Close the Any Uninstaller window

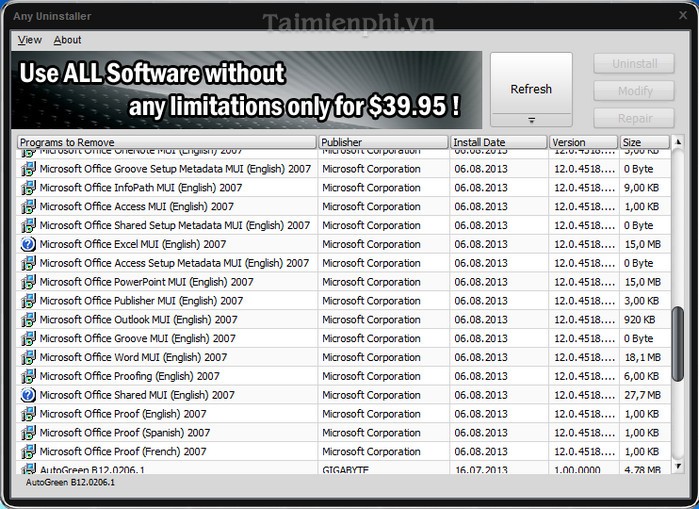pyautogui.click(x=683, y=16)
